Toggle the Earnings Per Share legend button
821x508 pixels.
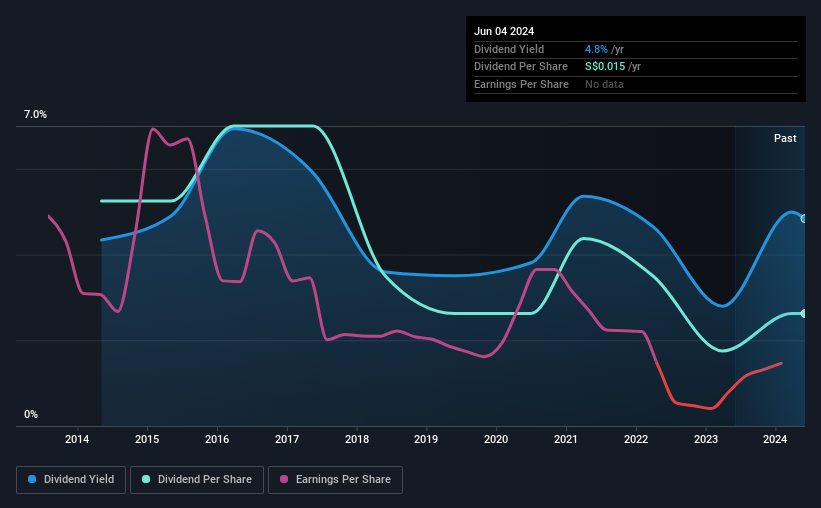[x=335, y=480]
